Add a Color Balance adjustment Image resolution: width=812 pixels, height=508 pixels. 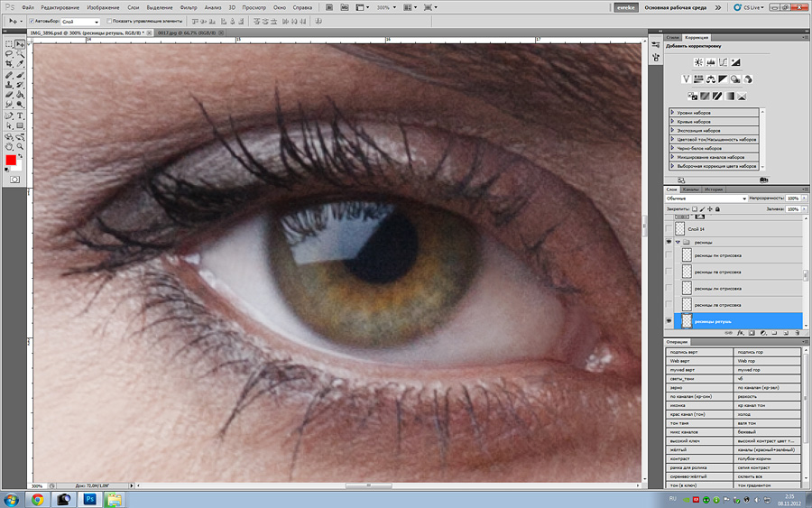pyautogui.click(x=711, y=79)
